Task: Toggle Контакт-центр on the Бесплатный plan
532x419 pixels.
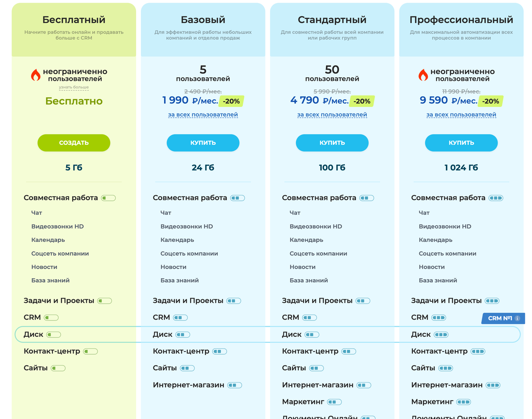Action: [90, 351]
